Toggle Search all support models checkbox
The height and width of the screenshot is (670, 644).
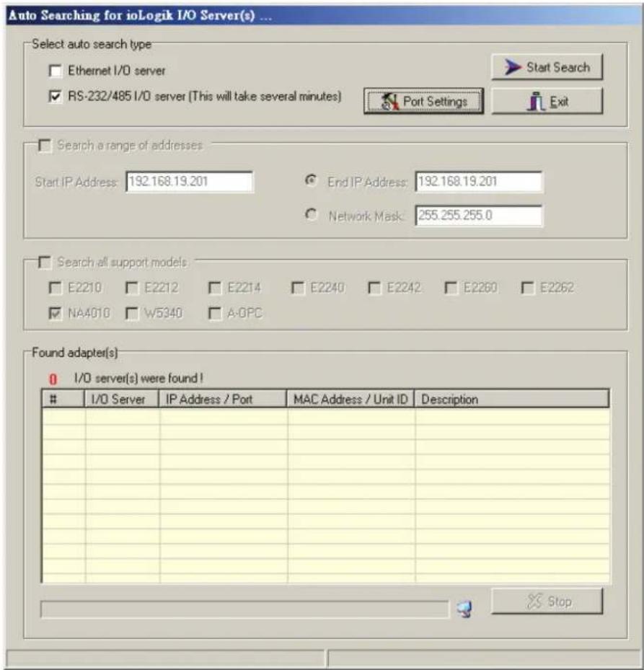(x=45, y=262)
